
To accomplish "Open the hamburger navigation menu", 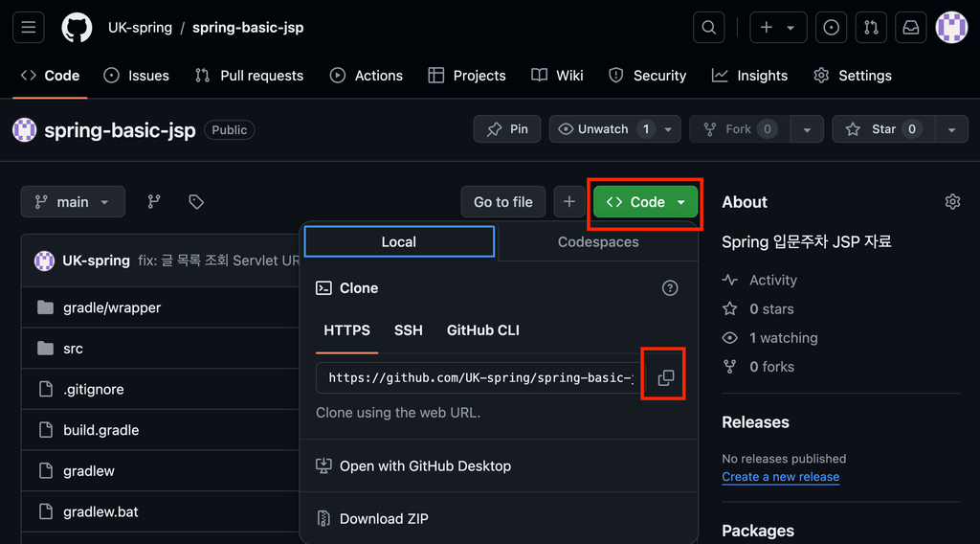I will (28, 28).
